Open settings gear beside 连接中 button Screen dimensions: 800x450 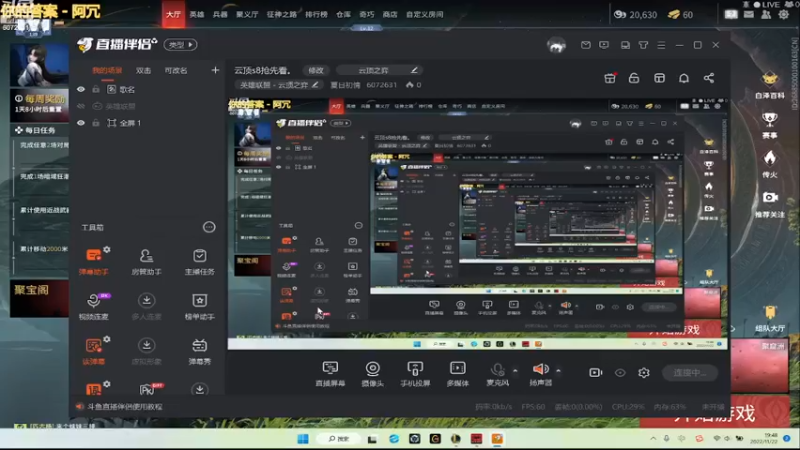644,373
